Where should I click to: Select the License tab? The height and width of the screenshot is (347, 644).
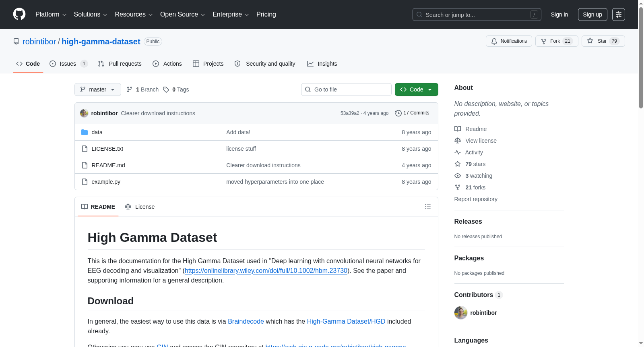click(x=140, y=207)
